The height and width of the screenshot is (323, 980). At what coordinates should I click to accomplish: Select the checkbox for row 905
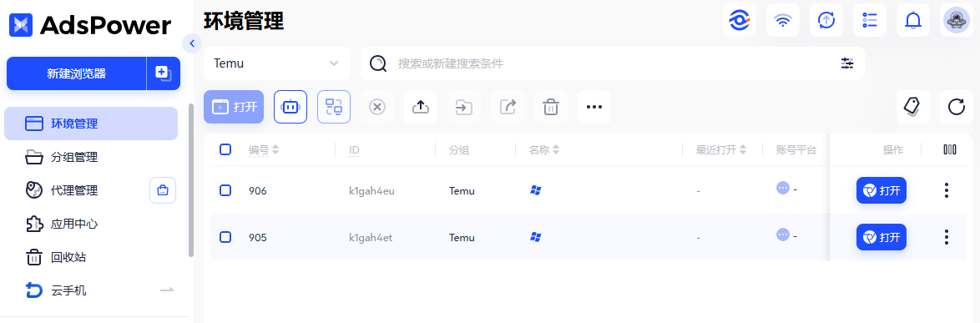point(225,237)
